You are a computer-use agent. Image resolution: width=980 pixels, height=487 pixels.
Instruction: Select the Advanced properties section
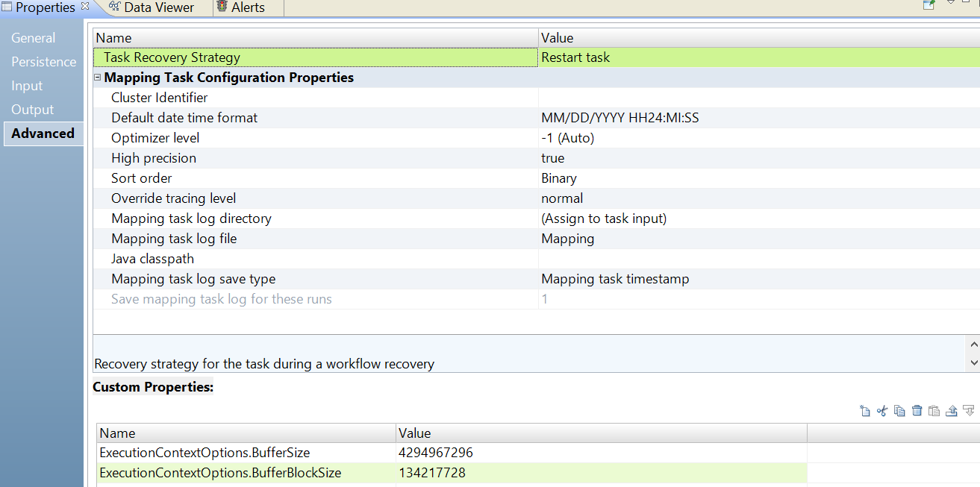tap(43, 133)
